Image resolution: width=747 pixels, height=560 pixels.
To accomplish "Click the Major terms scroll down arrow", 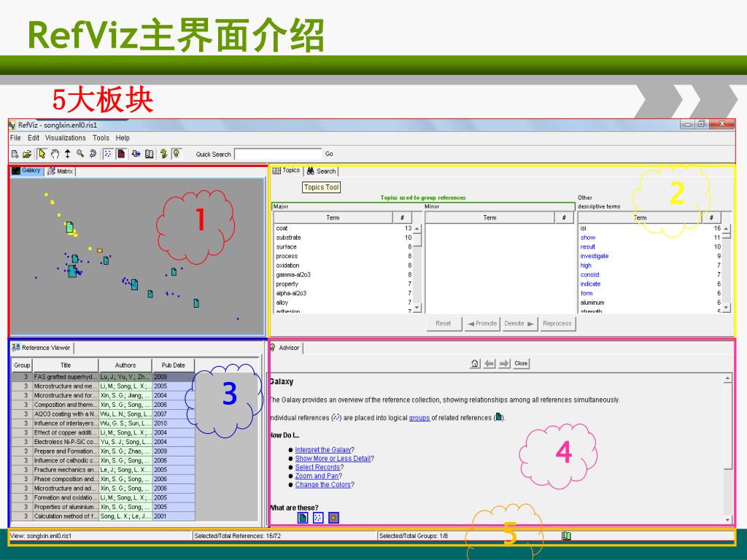I will pyautogui.click(x=417, y=308).
